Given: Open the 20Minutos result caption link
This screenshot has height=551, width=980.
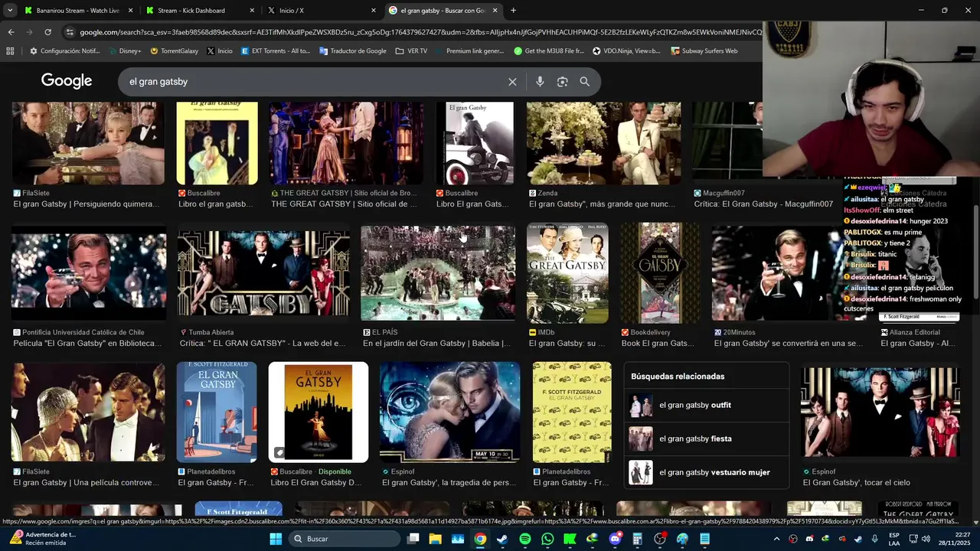Looking at the screenshot, I should [x=789, y=344].
